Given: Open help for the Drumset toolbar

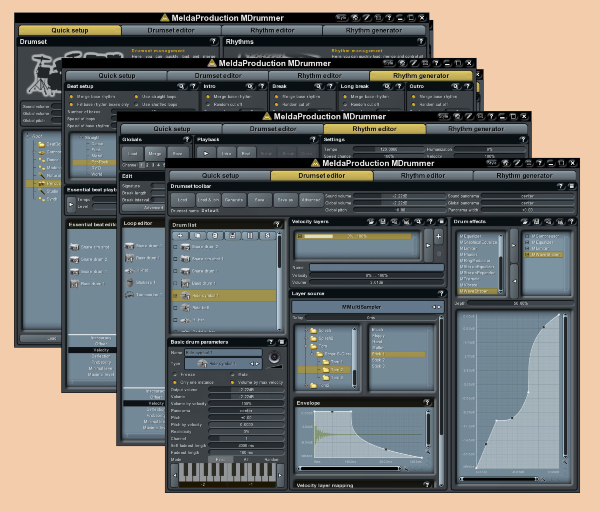Looking at the screenshot, I should tap(560, 186).
